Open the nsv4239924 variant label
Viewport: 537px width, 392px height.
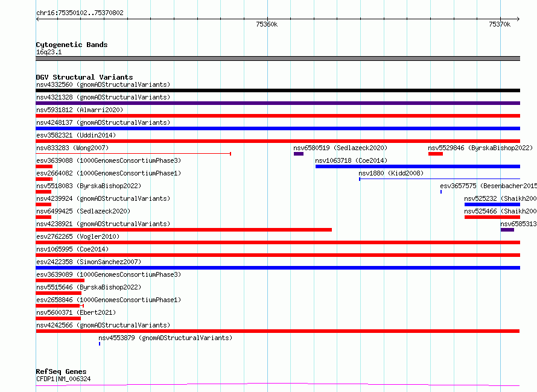(x=103, y=198)
